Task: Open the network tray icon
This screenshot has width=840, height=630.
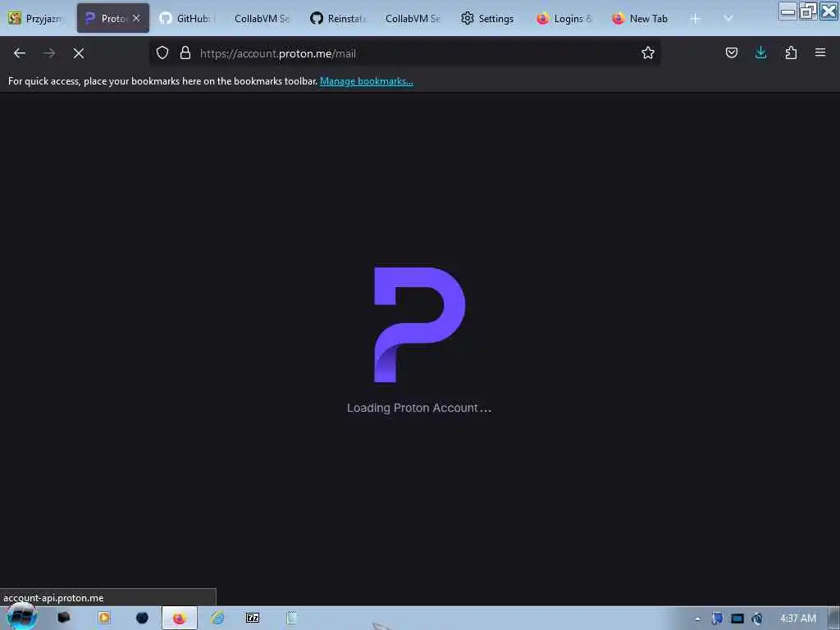Action: coord(737,619)
